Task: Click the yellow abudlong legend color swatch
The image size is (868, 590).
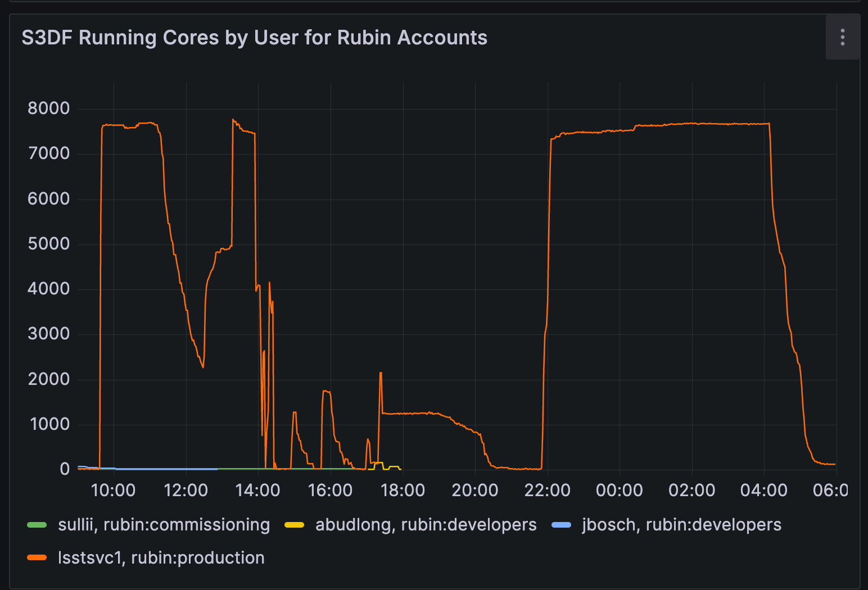Action: point(294,525)
